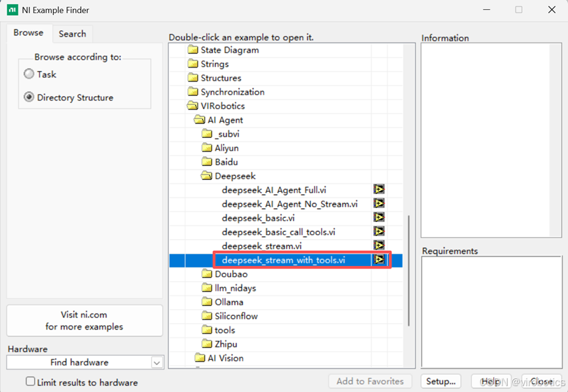
Task: Click VI icon beside deepseek_AI_Agent_No_Stream.vi
Action: 379,204
